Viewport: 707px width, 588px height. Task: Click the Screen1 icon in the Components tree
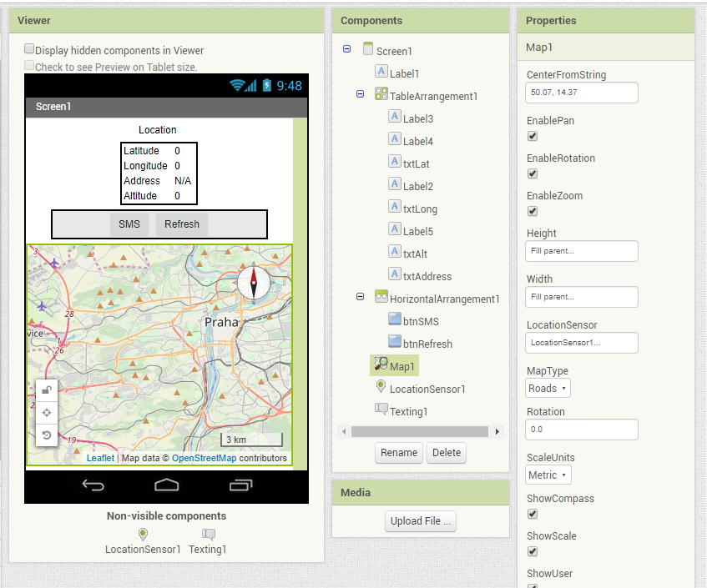coord(367,48)
